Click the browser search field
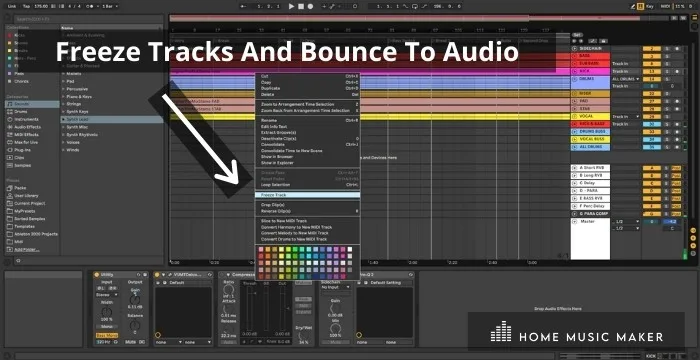This screenshot has height=360, width=700. click(x=88, y=19)
